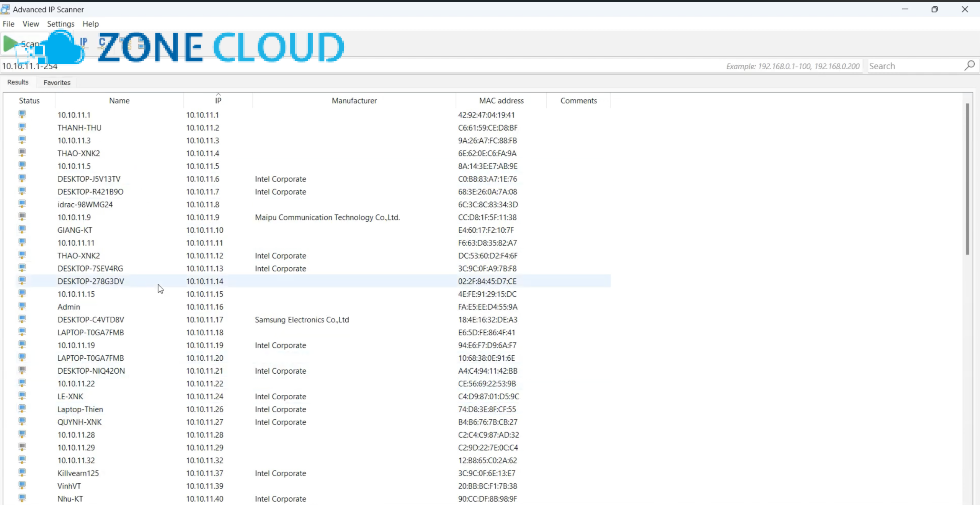
Task: Click the IP toolbar icon
Action: (x=83, y=42)
